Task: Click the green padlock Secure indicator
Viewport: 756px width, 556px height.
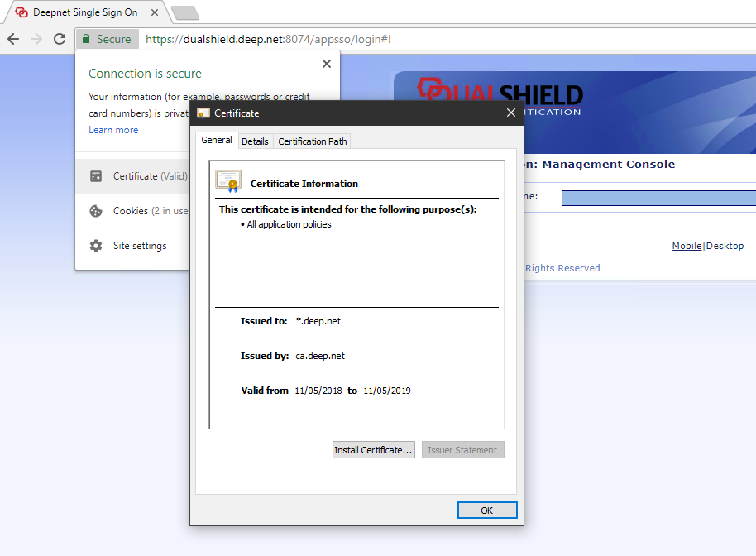Action: pyautogui.click(x=107, y=39)
